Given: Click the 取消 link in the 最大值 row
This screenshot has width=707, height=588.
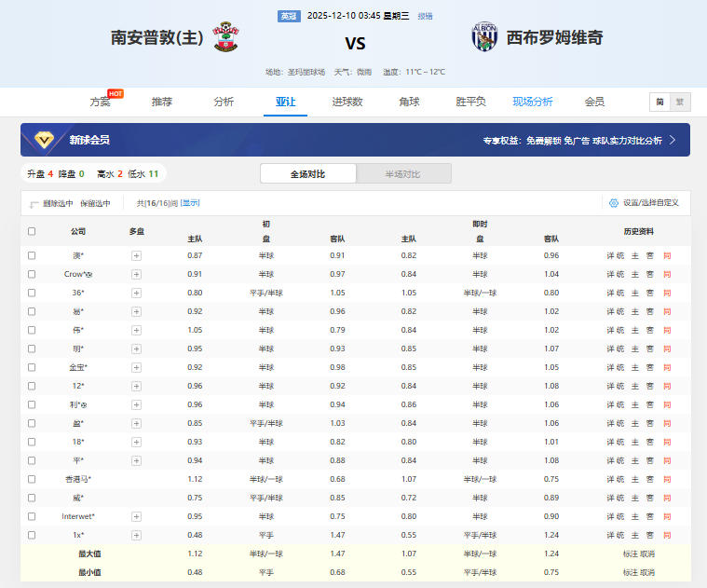Looking at the screenshot, I should coord(647,554).
